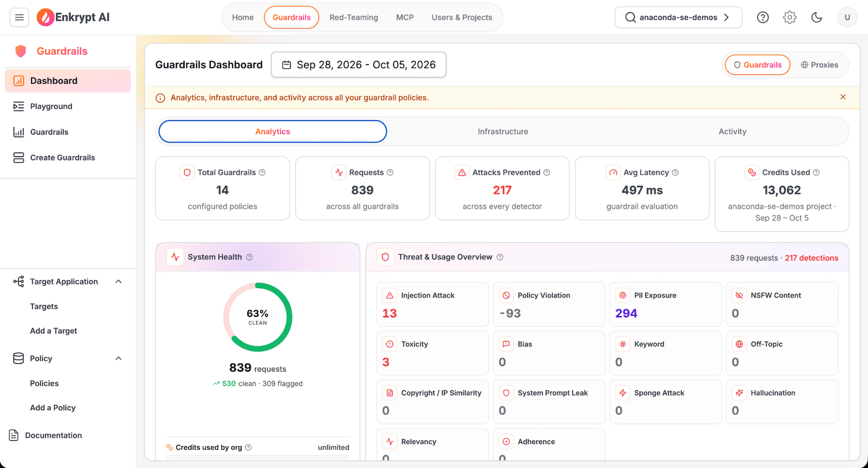
Task: Dismiss the analytics info banner
Action: [x=843, y=97]
